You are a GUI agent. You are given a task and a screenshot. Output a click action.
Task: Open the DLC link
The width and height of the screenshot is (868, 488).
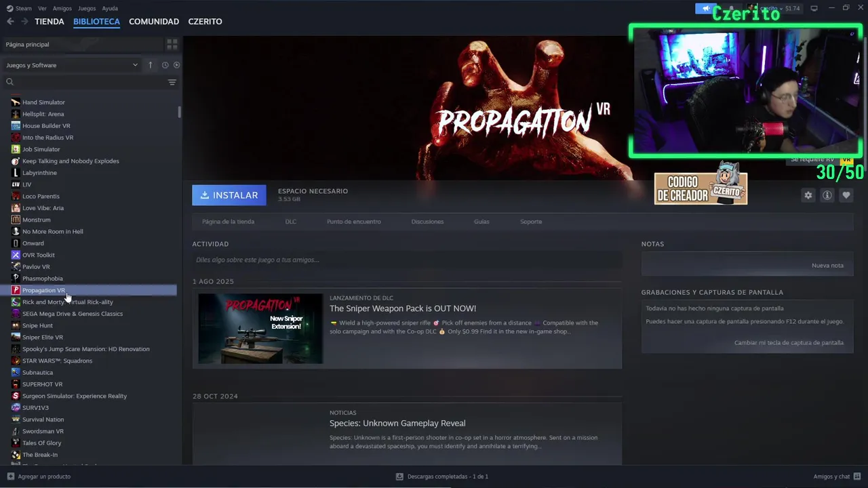click(290, 222)
